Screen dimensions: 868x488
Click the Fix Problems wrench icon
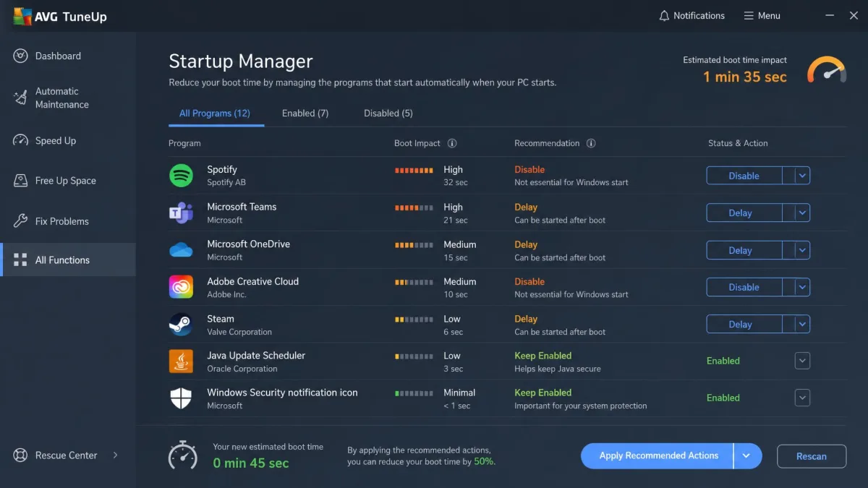click(20, 221)
